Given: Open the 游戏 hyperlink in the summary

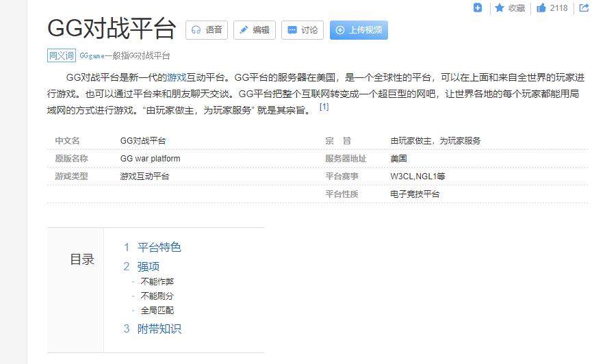Looking at the screenshot, I should point(177,77).
